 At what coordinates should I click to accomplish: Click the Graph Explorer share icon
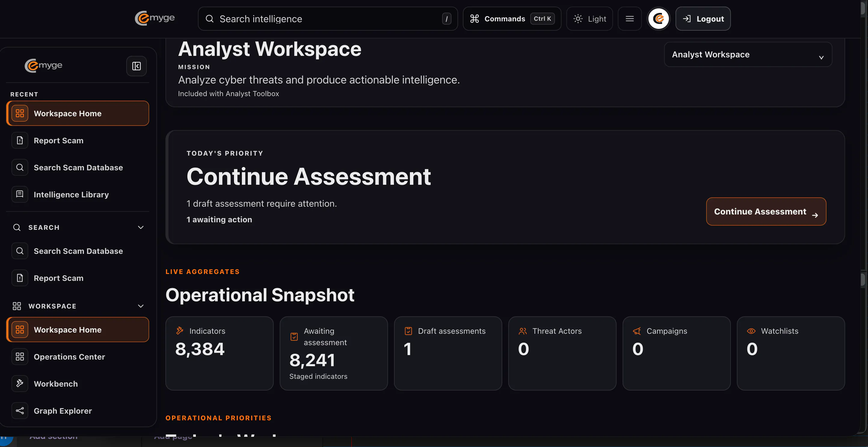[x=20, y=411]
